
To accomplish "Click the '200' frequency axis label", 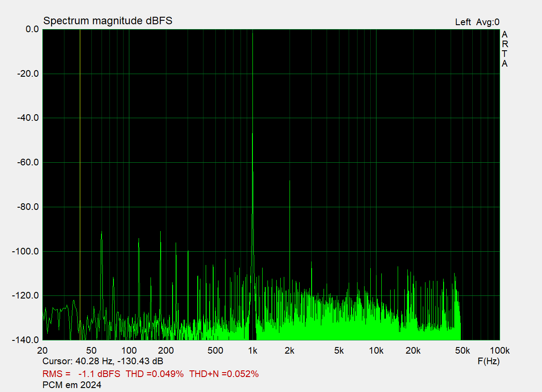I will click(166, 351).
